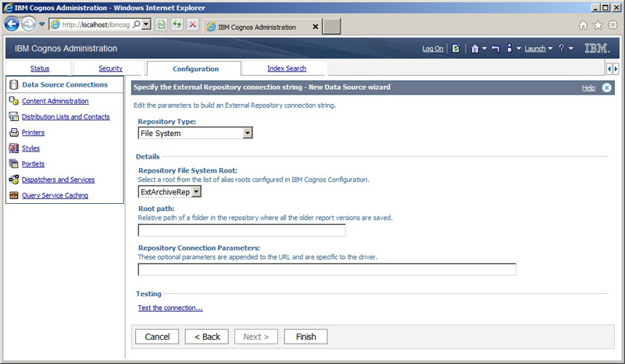The image size is (625, 364).
Task: Open Content Administration link
Action: pos(55,101)
